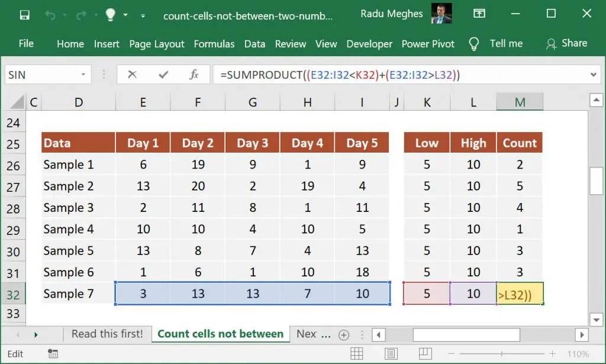Click the Share button
This screenshot has height=364, width=606.
[566, 43]
